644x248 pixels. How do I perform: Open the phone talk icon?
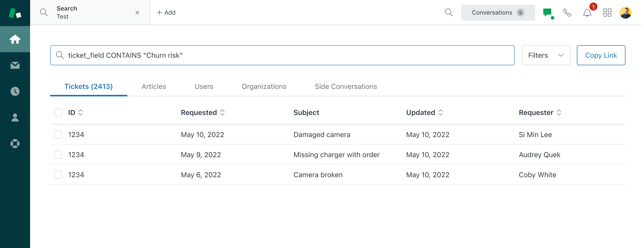click(x=567, y=13)
